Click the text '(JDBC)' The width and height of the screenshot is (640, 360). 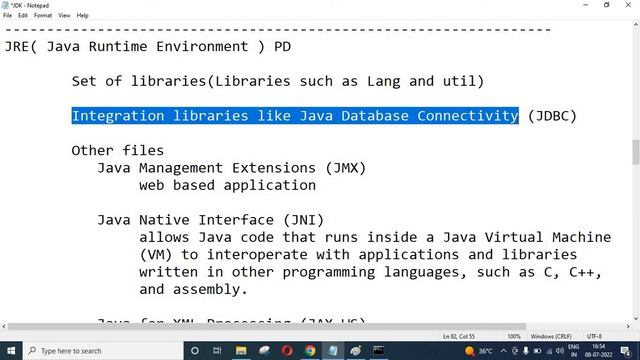[x=552, y=116]
